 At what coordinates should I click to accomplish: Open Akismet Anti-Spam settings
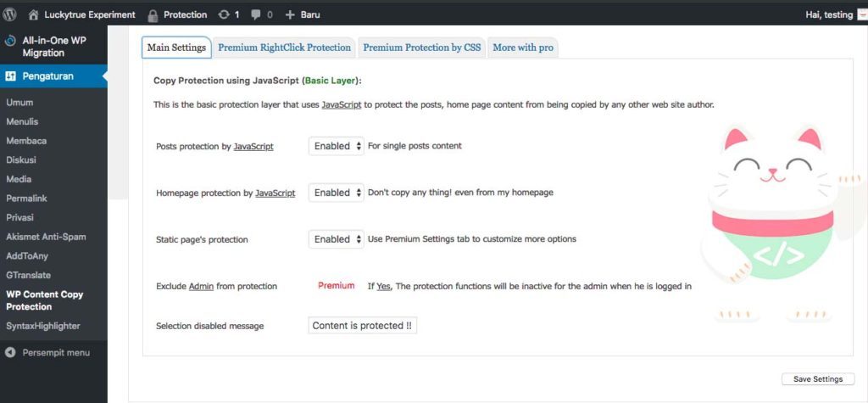[46, 237]
